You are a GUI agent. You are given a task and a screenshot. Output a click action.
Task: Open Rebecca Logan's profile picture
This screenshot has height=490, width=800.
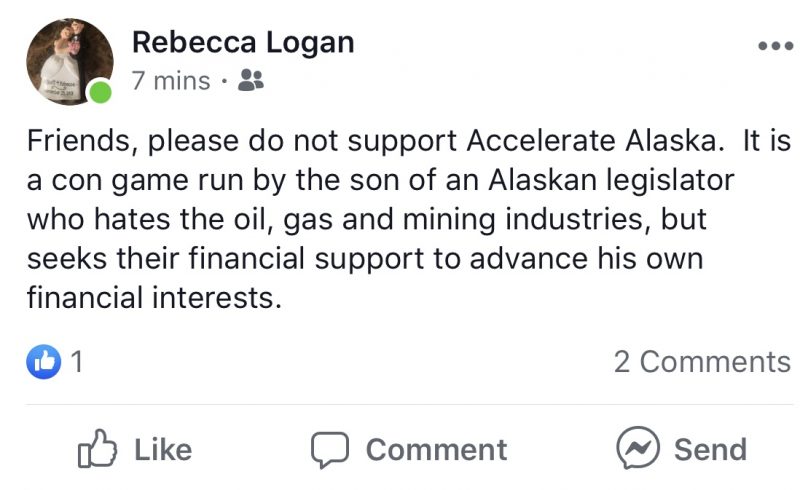coord(70,61)
